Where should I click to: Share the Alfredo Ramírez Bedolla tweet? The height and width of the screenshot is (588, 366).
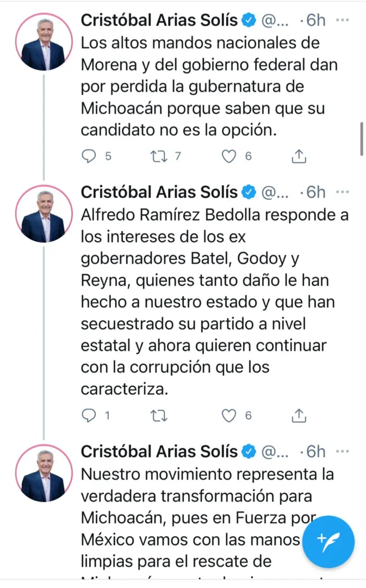pos(299,416)
